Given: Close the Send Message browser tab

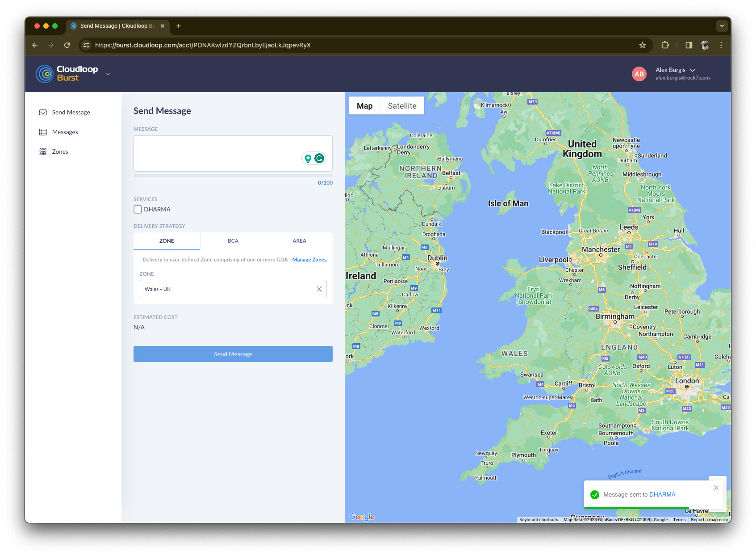Looking at the screenshot, I should point(163,26).
